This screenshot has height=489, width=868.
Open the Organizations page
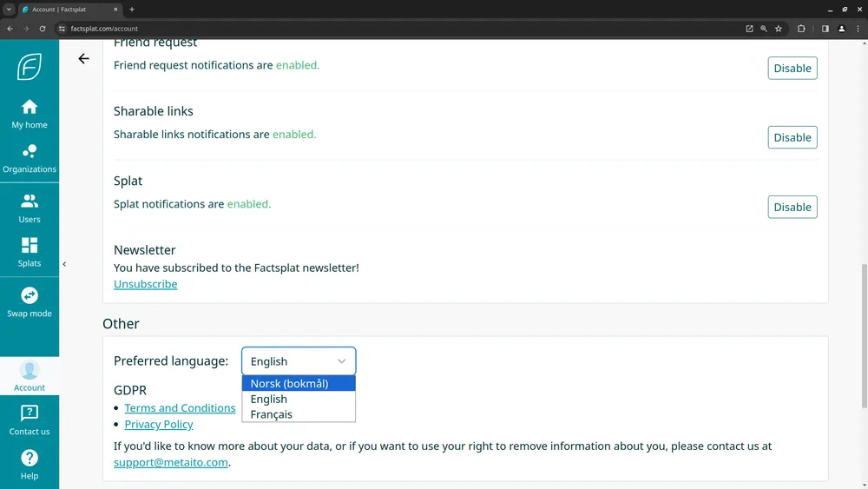[x=30, y=158]
